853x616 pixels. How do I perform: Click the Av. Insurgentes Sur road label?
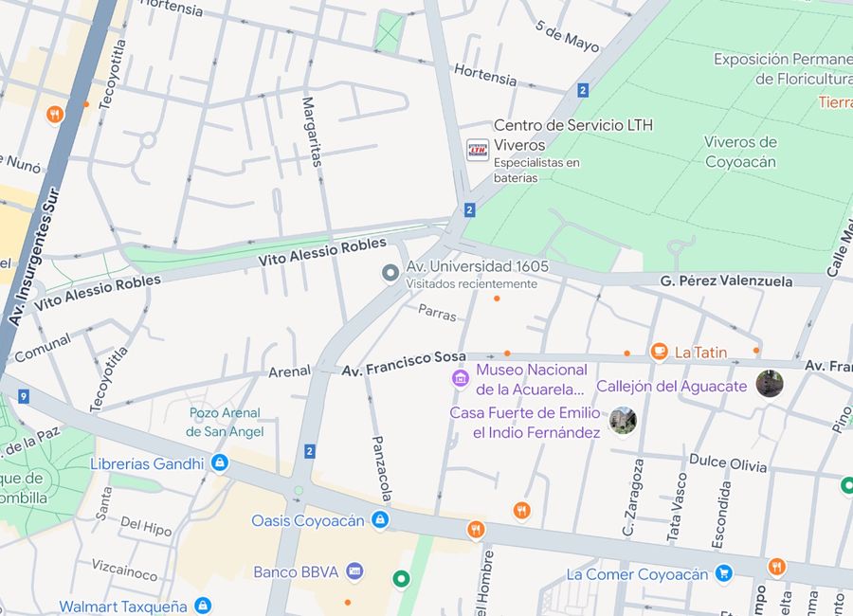[34, 257]
